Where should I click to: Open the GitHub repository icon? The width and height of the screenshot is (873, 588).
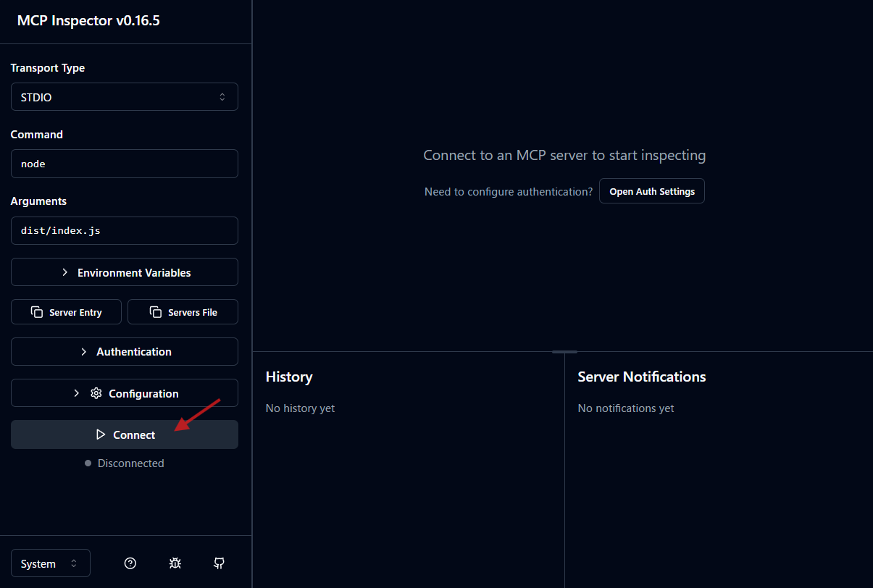(x=219, y=563)
